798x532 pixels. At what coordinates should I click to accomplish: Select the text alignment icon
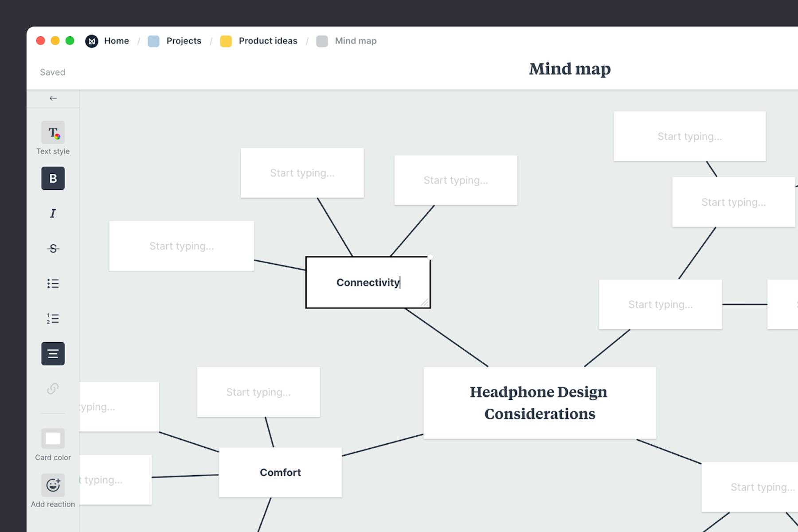(x=53, y=354)
